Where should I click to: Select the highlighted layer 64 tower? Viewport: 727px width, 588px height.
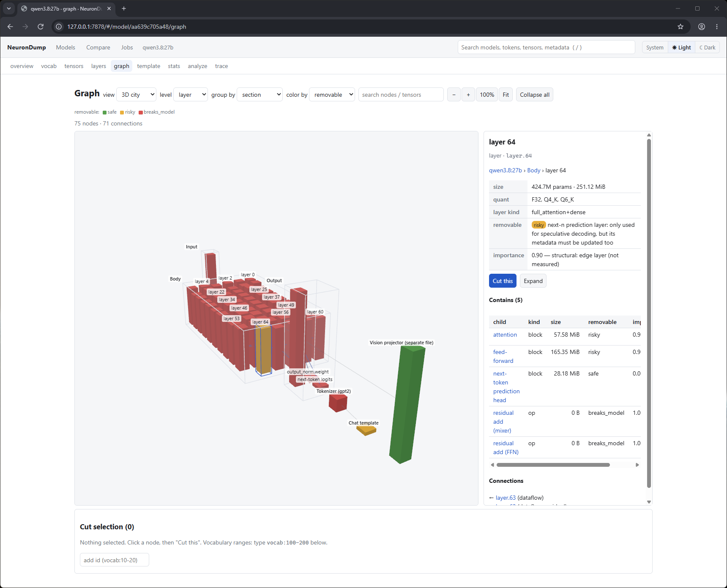pos(263,350)
